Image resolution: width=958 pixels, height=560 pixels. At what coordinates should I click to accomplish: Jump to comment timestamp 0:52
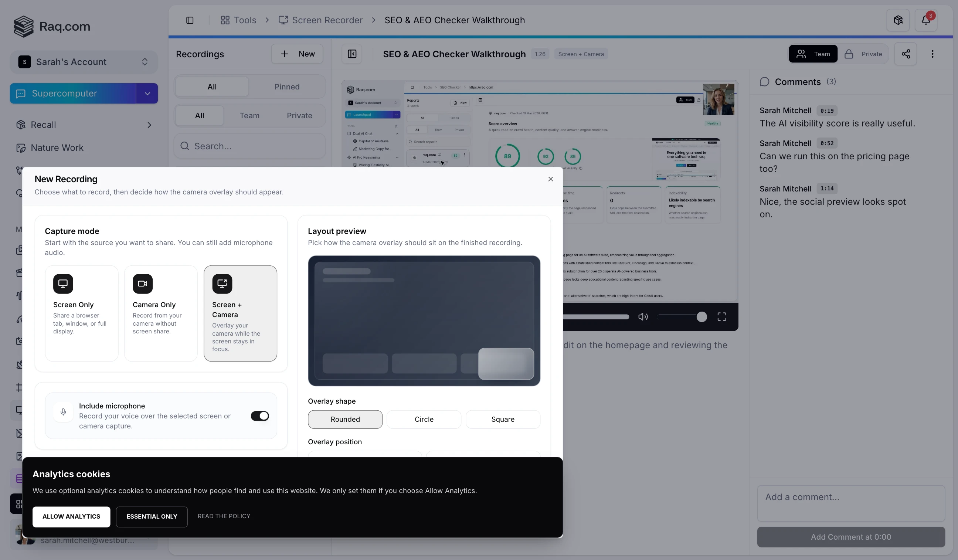(x=826, y=143)
